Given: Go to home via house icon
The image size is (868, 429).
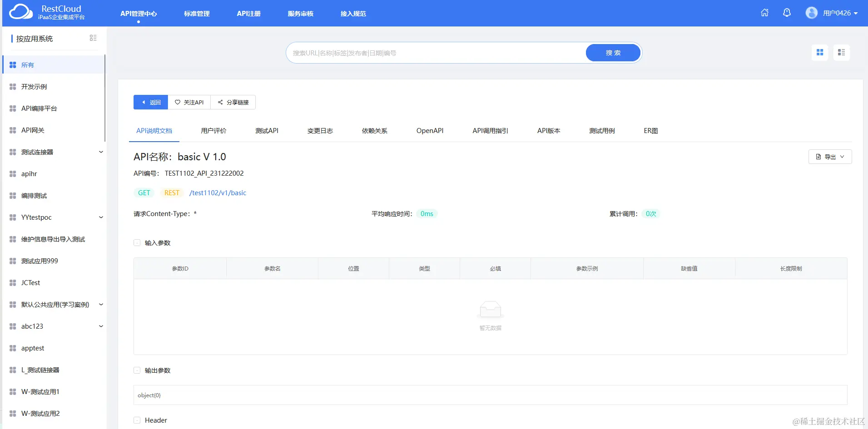Looking at the screenshot, I should (765, 13).
